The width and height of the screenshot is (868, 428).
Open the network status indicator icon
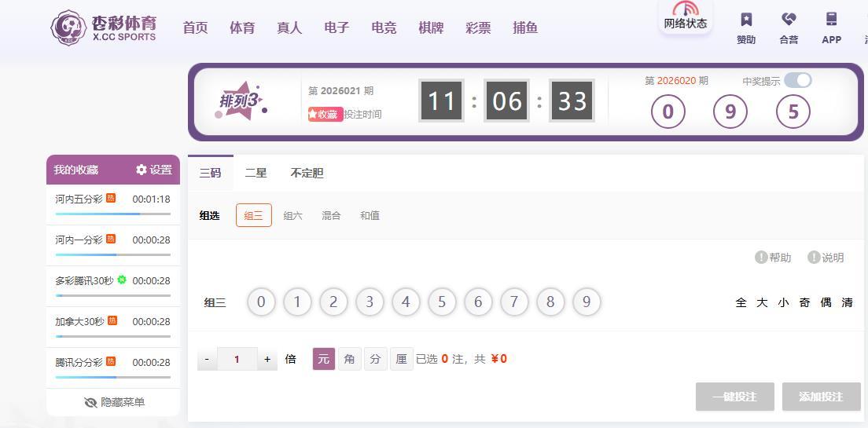pos(686,9)
